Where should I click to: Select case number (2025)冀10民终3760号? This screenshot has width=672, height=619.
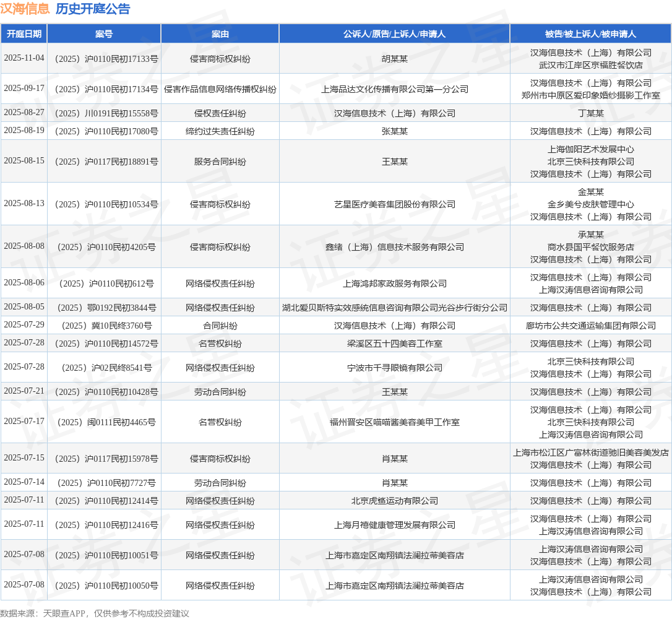(106, 326)
